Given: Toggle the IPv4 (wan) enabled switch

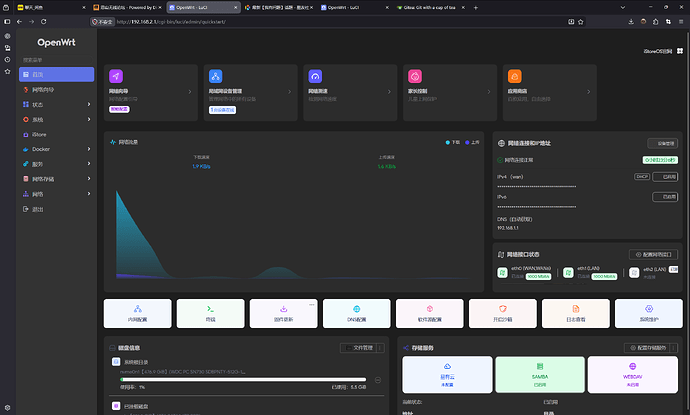Looking at the screenshot, I should point(665,176).
